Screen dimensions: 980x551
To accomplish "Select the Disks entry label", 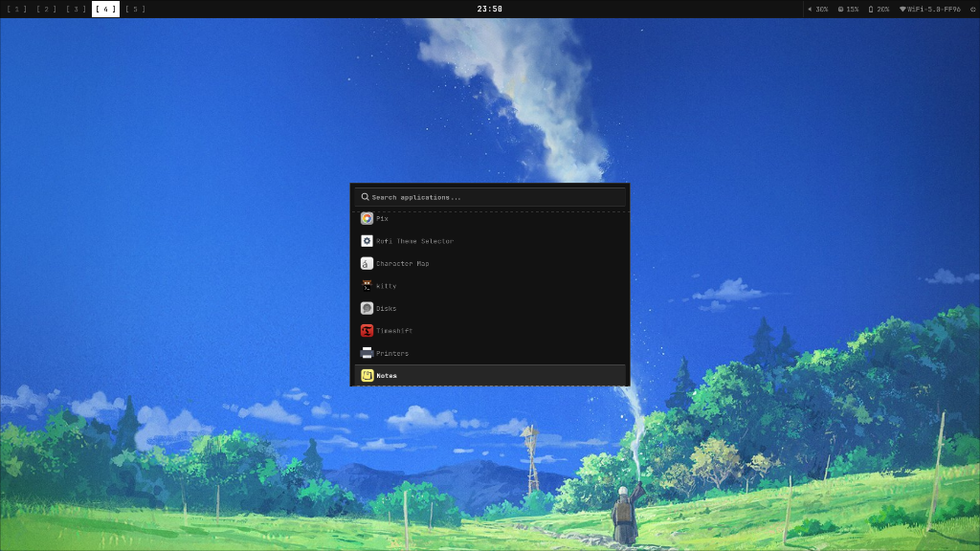I will [387, 309].
